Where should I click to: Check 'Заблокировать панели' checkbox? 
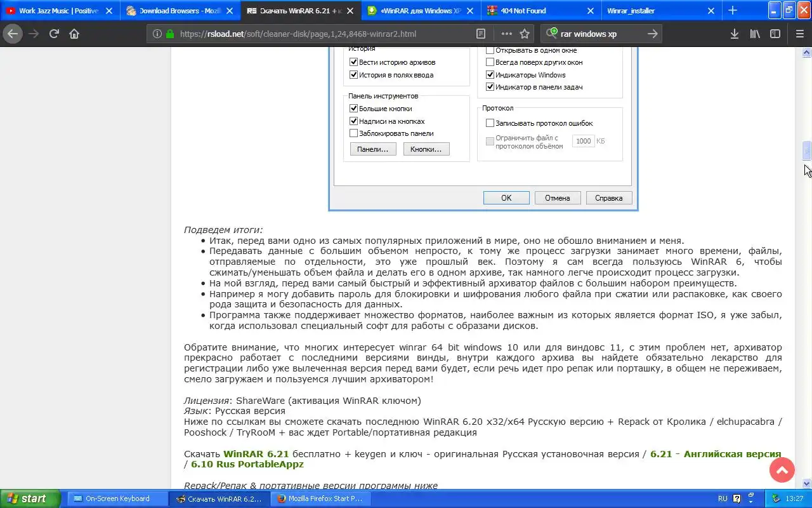(354, 133)
